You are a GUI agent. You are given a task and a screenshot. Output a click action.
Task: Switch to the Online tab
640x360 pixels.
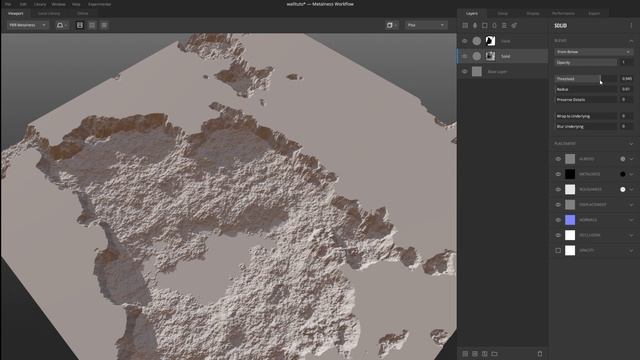tap(82, 13)
